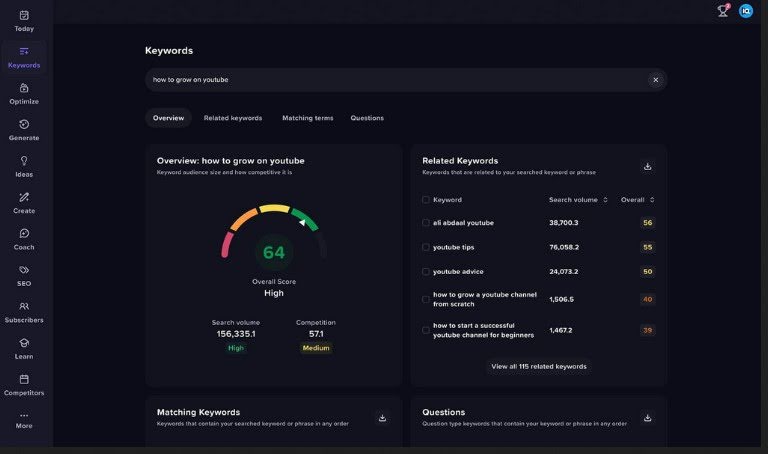Download the Related Keywords list

click(647, 166)
